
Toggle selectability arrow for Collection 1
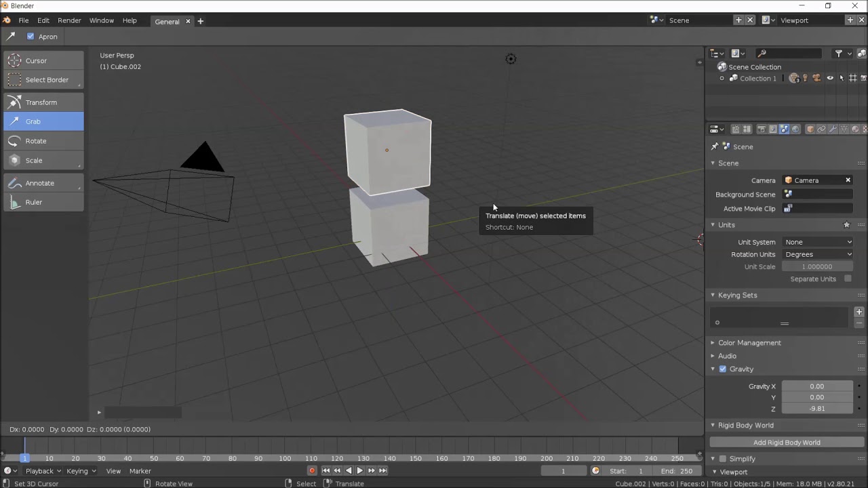point(842,78)
